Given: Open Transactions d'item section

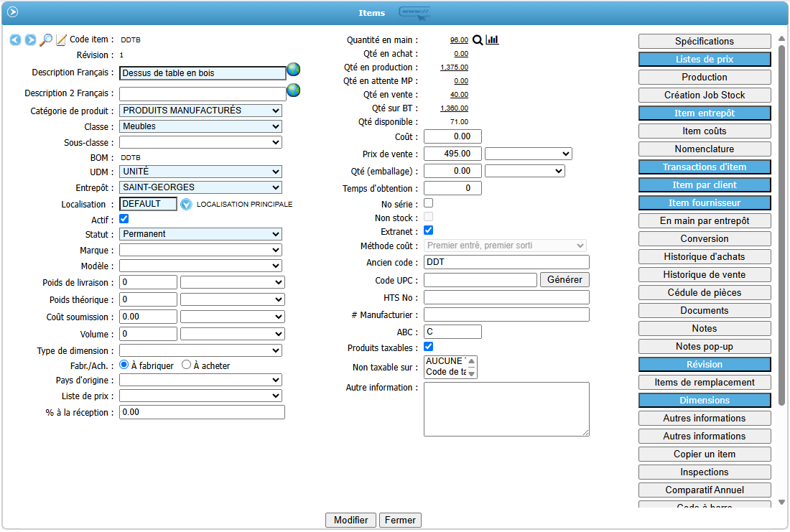Looking at the screenshot, I should click(705, 167).
